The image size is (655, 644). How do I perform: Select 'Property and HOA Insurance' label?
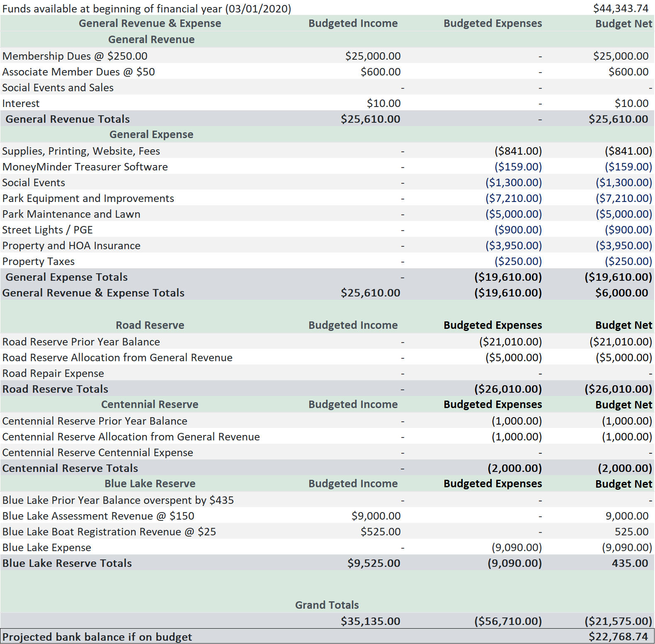[71, 245]
